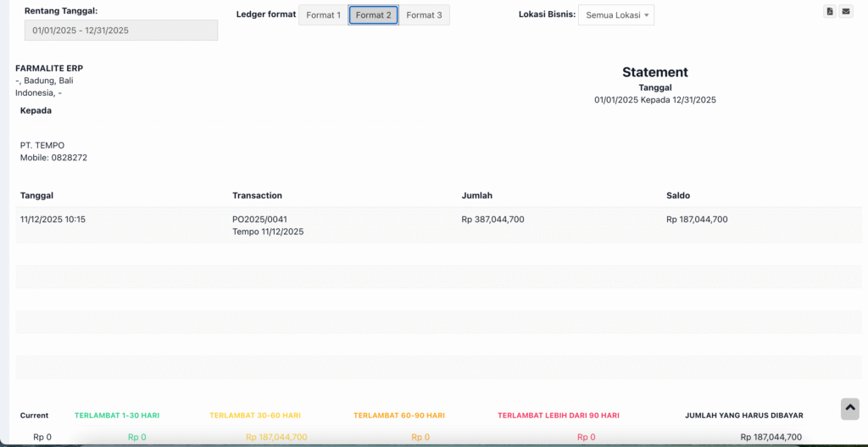Screen dimensions: 868x447
Task: Click the PT. TEMPO contact name
Action: click(x=42, y=146)
